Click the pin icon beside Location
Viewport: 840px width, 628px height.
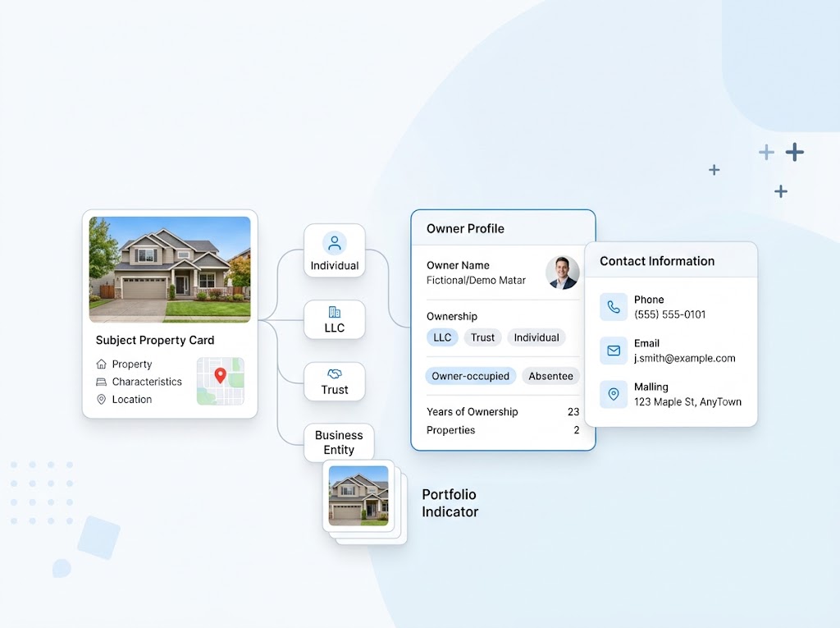point(101,400)
